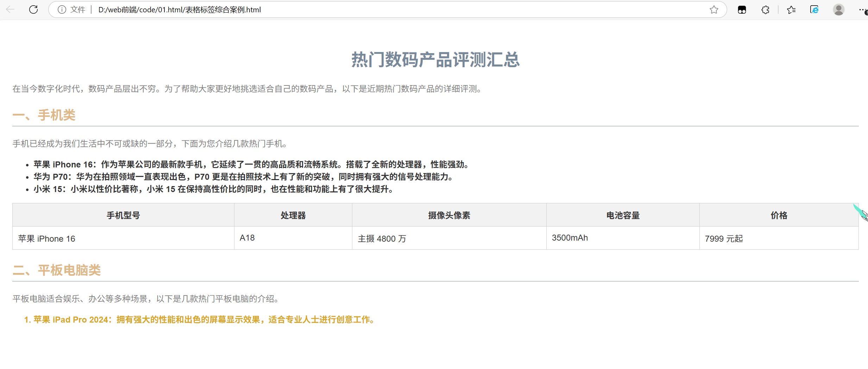Click the paragraph 手机已经成为我们生活中不可或缺的一部分

tap(150, 144)
